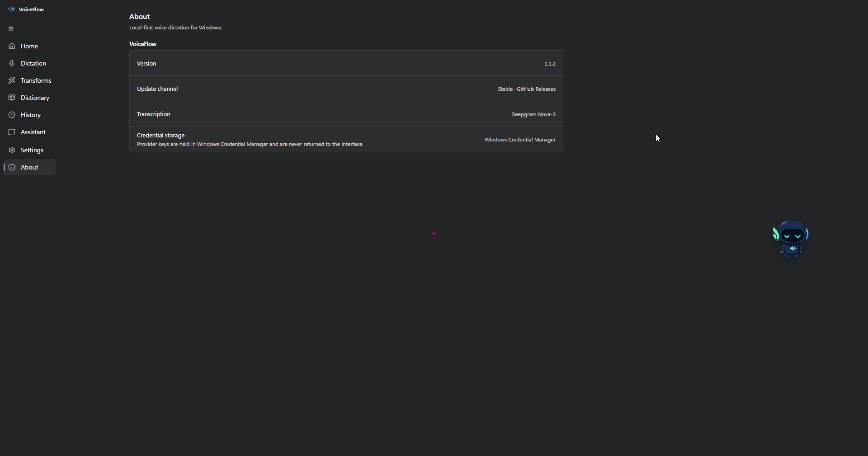Open the Home page
This screenshot has width=868, height=456.
(29, 46)
